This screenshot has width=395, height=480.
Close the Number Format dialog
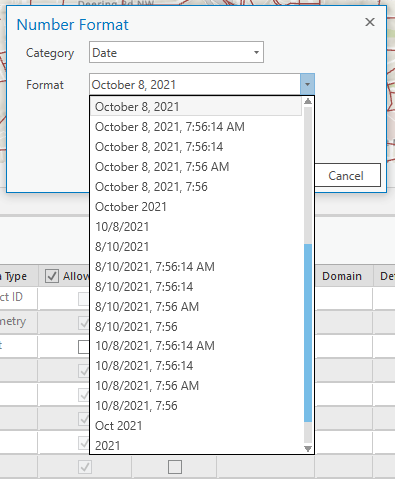(370, 22)
